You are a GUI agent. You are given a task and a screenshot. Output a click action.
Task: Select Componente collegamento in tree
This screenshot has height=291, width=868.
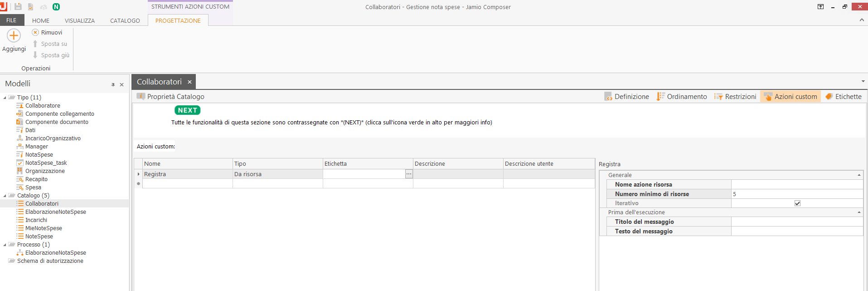tap(60, 114)
